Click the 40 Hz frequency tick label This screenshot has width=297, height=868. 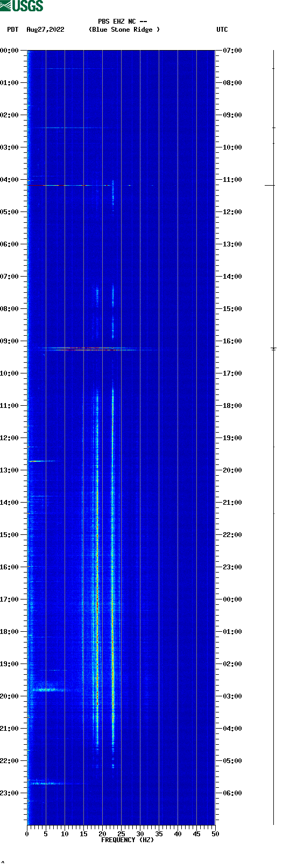178,834
